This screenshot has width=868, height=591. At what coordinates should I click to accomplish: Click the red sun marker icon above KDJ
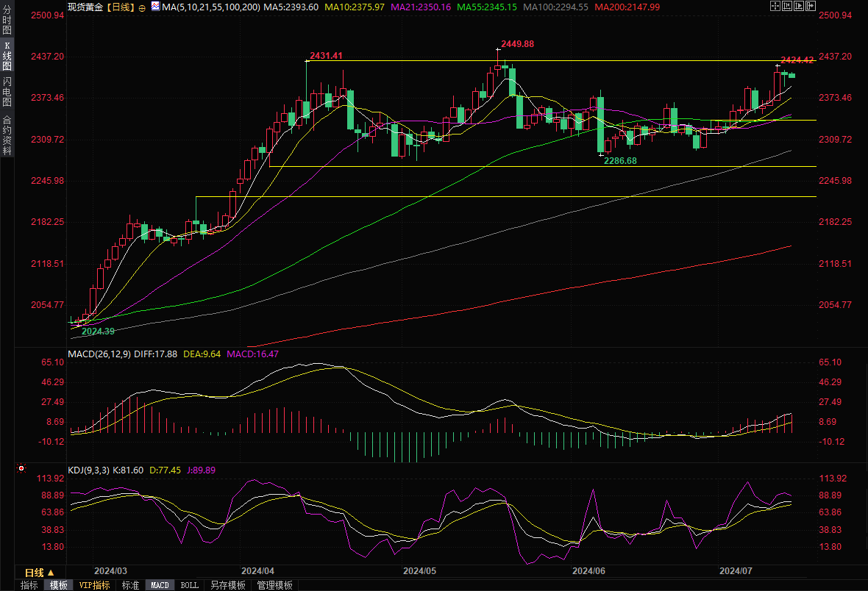pos(21,468)
